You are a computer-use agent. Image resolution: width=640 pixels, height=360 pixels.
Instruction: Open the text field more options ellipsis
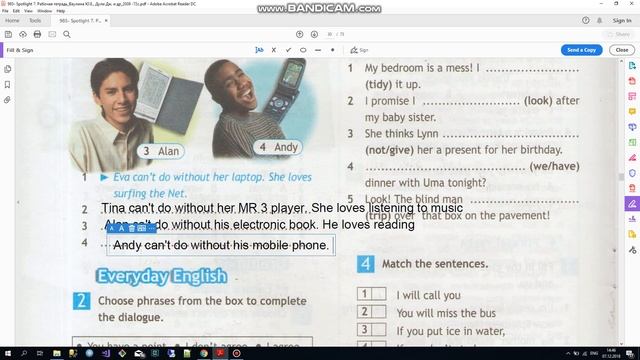151,229
